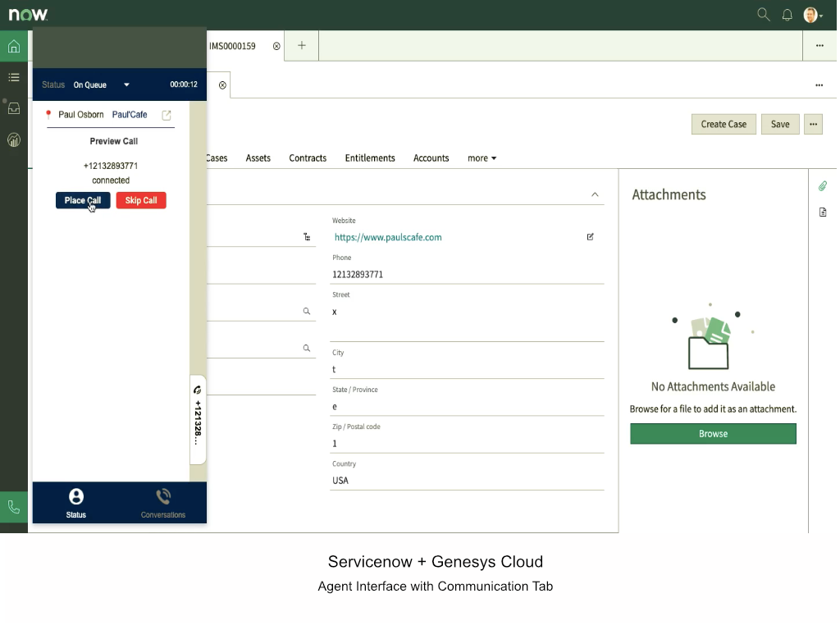Open the pop-out icon beside Paul'Cafe
The height and width of the screenshot is (630, 840).
pos(167,115)
